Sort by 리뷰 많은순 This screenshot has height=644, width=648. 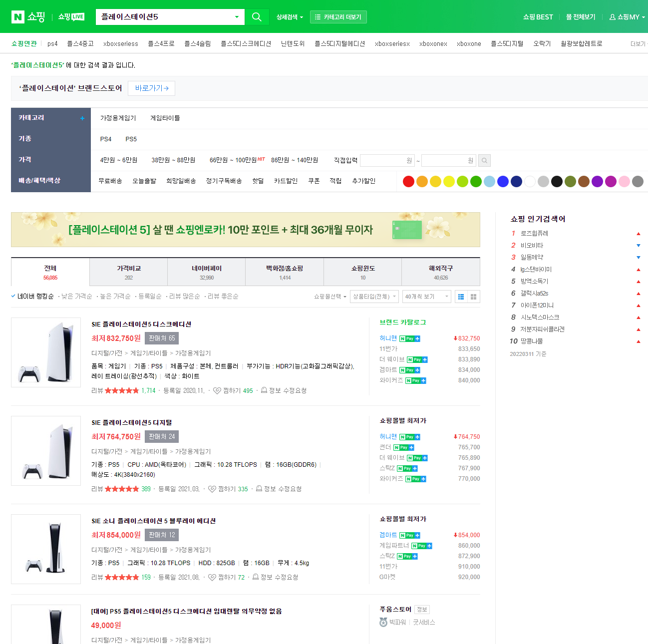[x=185, y=297]
